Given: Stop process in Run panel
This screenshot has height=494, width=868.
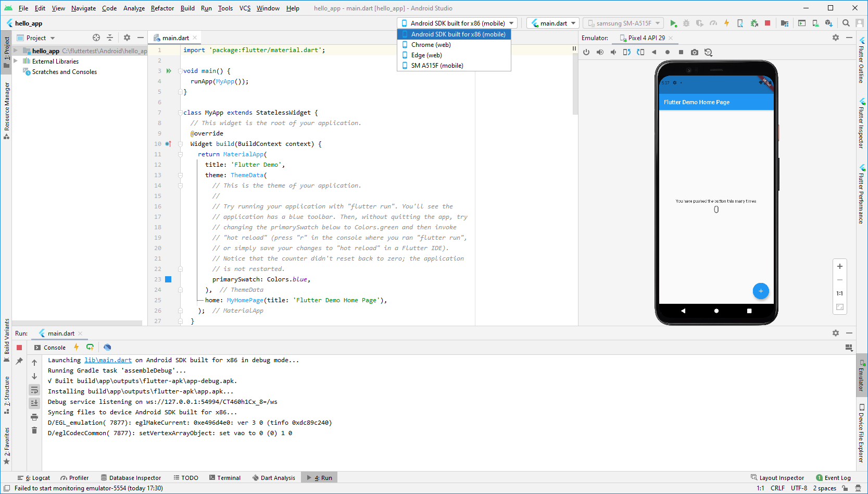Looking at the screenshot, I should [x=19, y=348].
